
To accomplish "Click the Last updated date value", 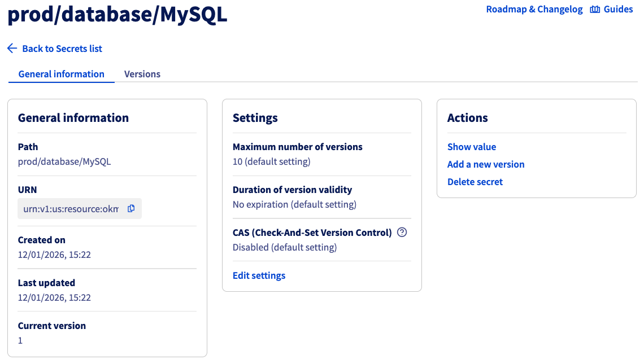I will click(54, 297).
